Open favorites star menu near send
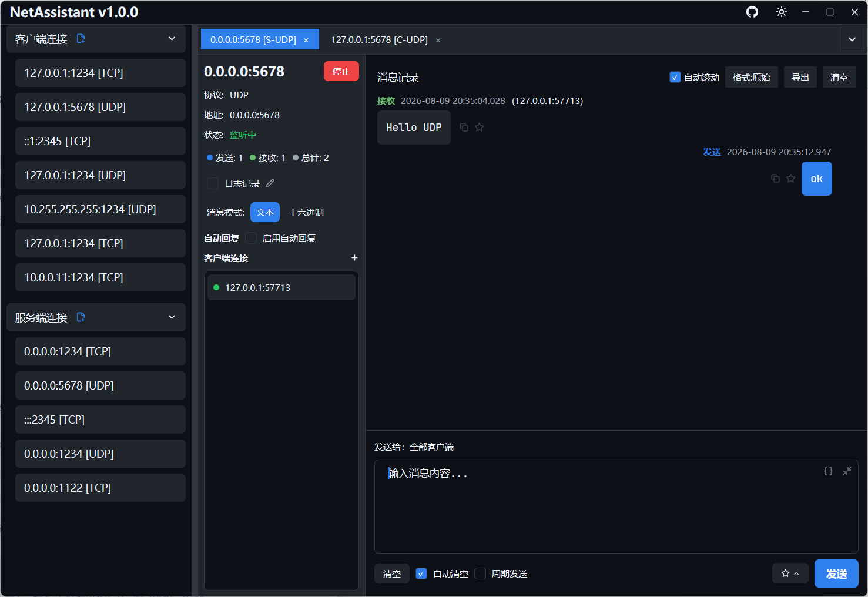 (x=790, y=573)
